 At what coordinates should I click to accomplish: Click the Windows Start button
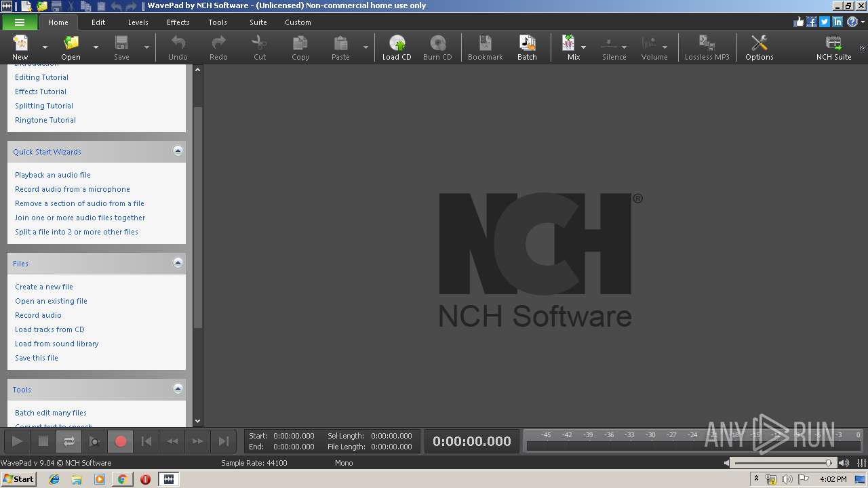19,479
